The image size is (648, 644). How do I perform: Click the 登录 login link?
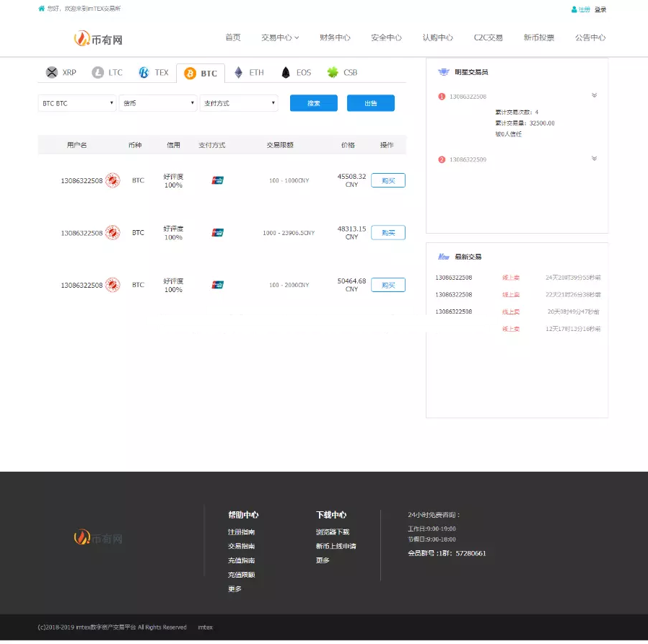600,9
